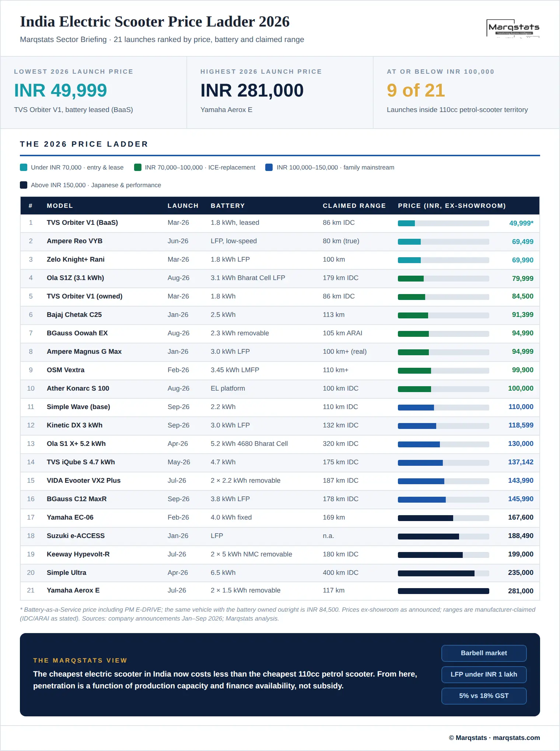
Task: Click the Marqstats logo
Action: (513, 28)
